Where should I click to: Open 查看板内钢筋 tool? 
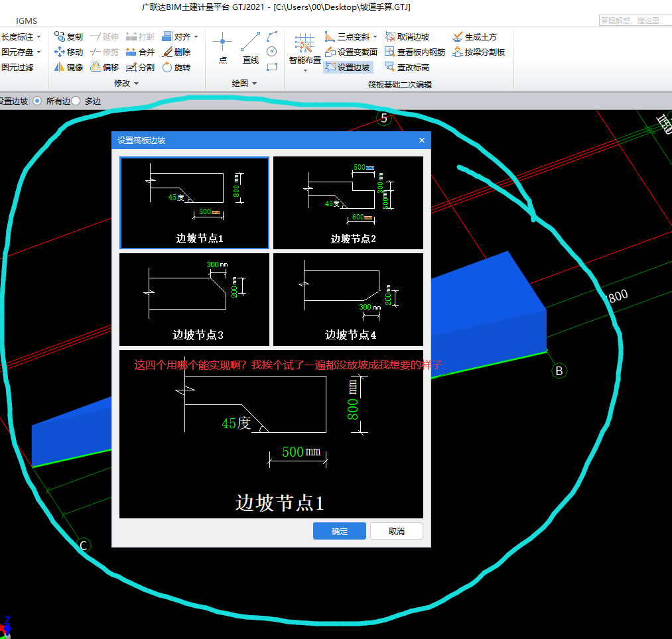coord(415,52)
